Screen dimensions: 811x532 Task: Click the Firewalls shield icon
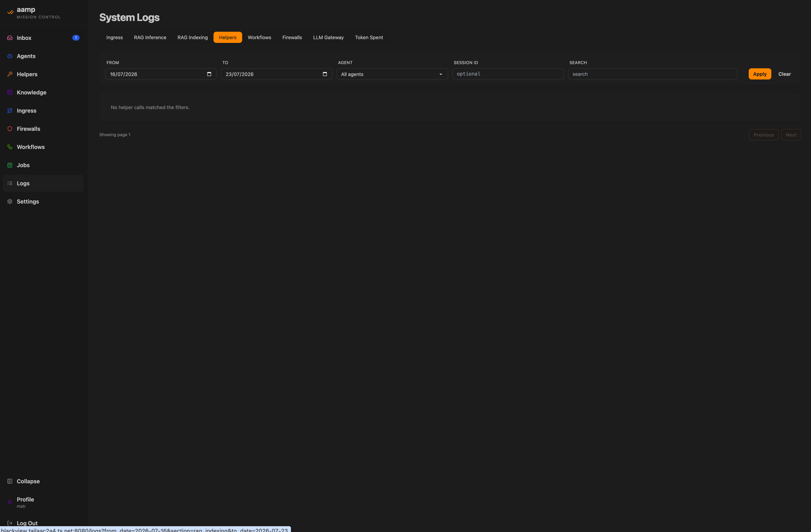coord(10,129)
